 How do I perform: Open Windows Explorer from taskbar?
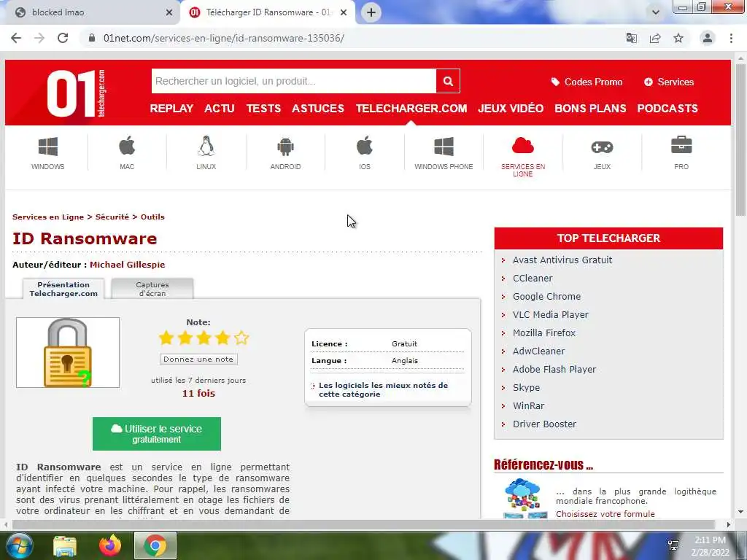point(65,545)
